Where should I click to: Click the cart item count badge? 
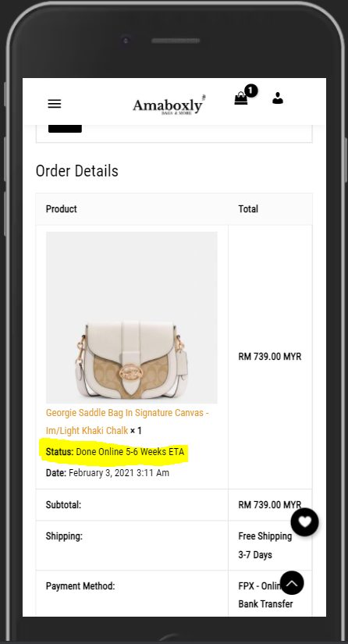pos(250,91)
